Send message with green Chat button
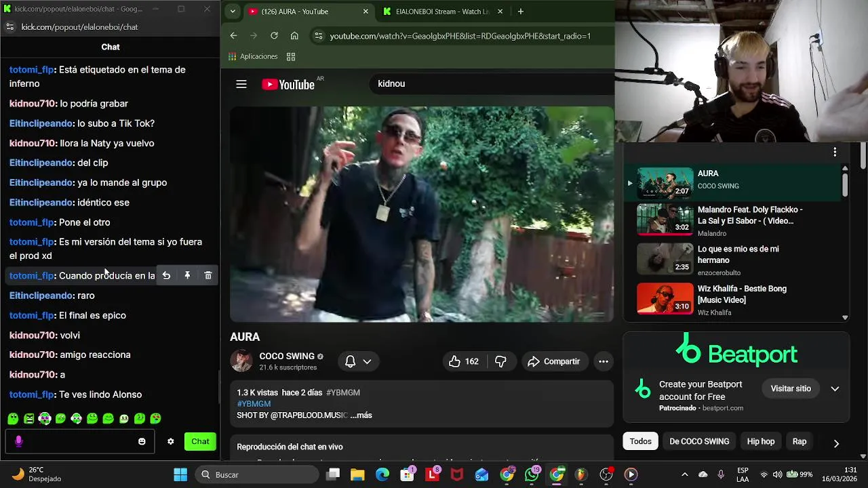 pyautogui.click(x=200, y=441)
